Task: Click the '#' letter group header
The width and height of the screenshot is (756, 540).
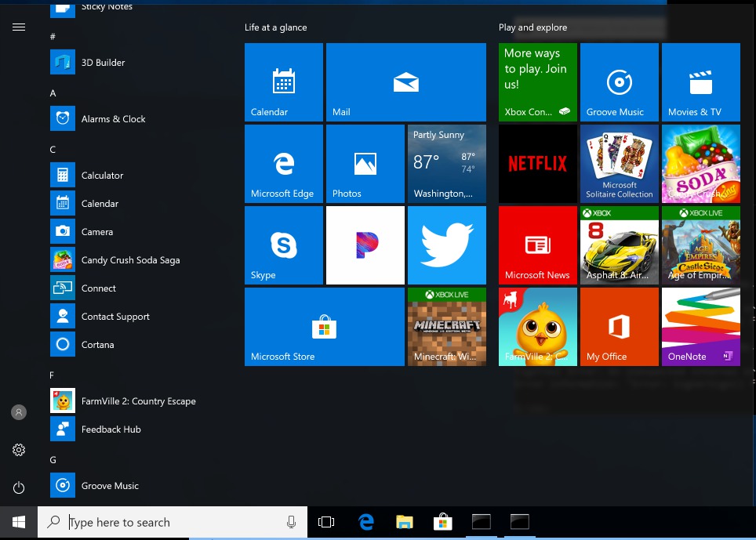Action: (x=53, y=37)
